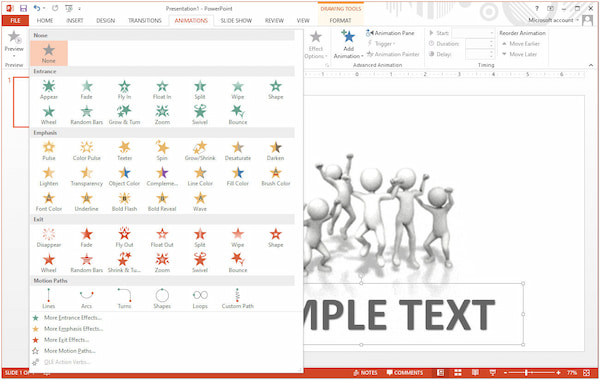Click Move Earlier in Reorder Animation
The width and height of the screenshot is (600, 380).
521,44
